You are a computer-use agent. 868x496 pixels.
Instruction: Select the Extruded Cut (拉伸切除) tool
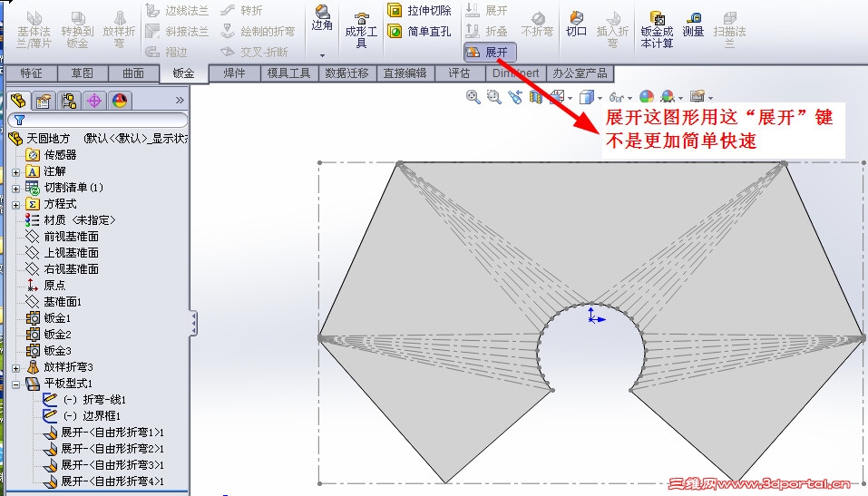(x=419, y=11)
